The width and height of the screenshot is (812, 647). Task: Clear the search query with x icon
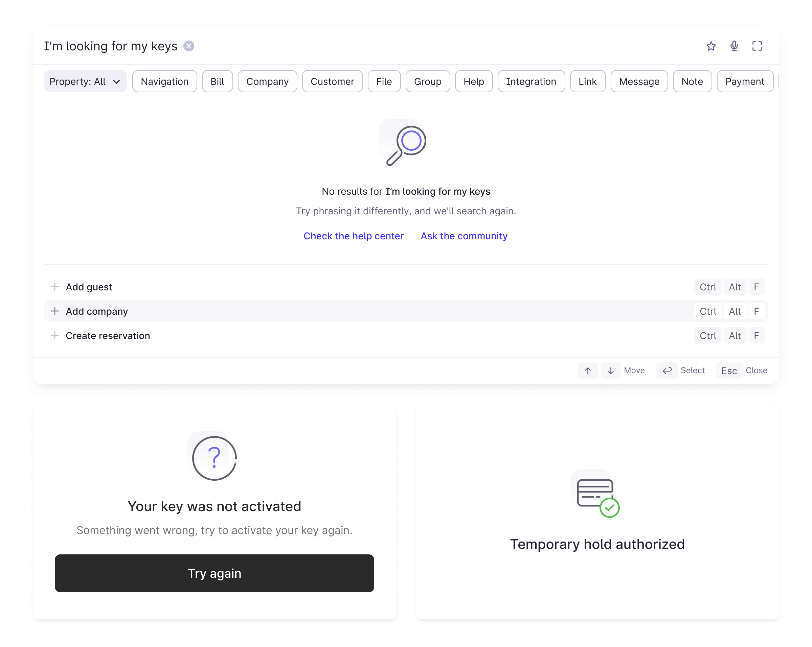coord(189,46)
